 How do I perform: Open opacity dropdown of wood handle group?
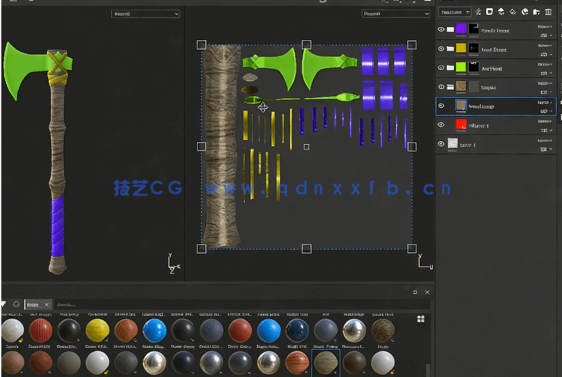(x=546, y=92)
